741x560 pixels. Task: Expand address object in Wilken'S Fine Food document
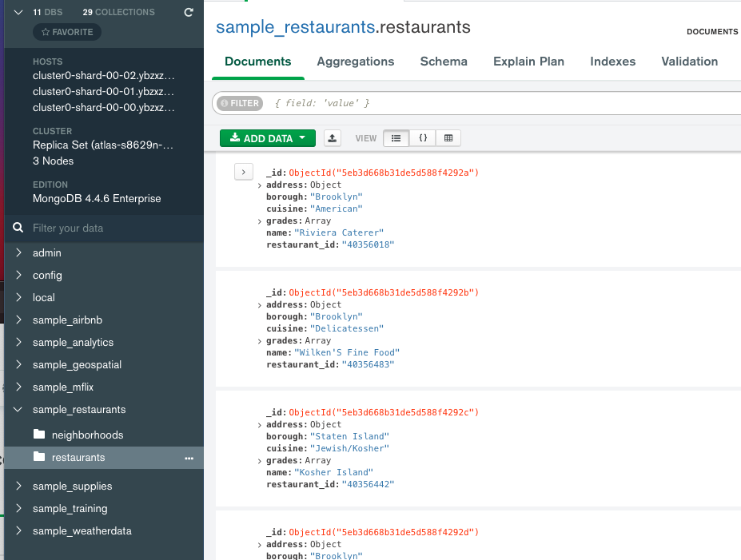click(260, 305)
